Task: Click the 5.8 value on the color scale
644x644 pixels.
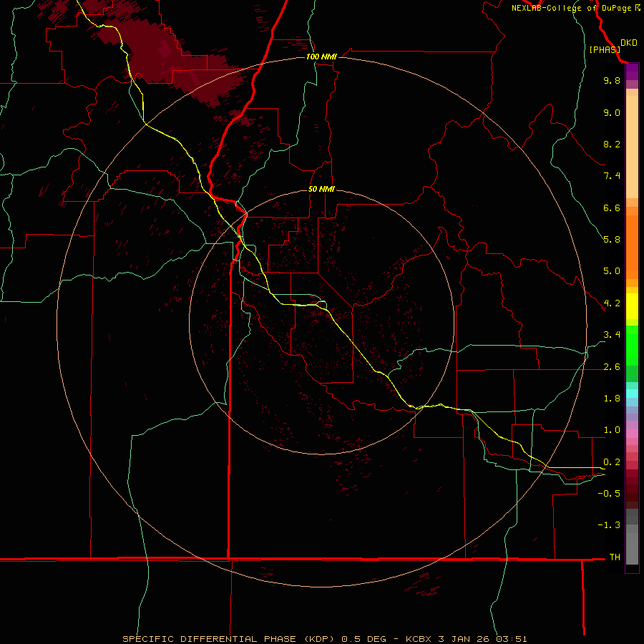Action: (x=612, y=240)
